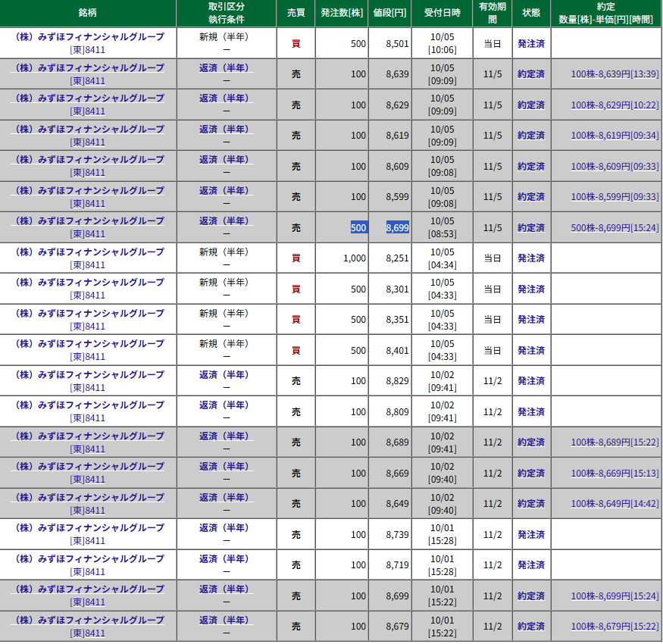View execution 100株-8,609円[09:33]
This screenshot has width=663, height=644.
(615, 166)
